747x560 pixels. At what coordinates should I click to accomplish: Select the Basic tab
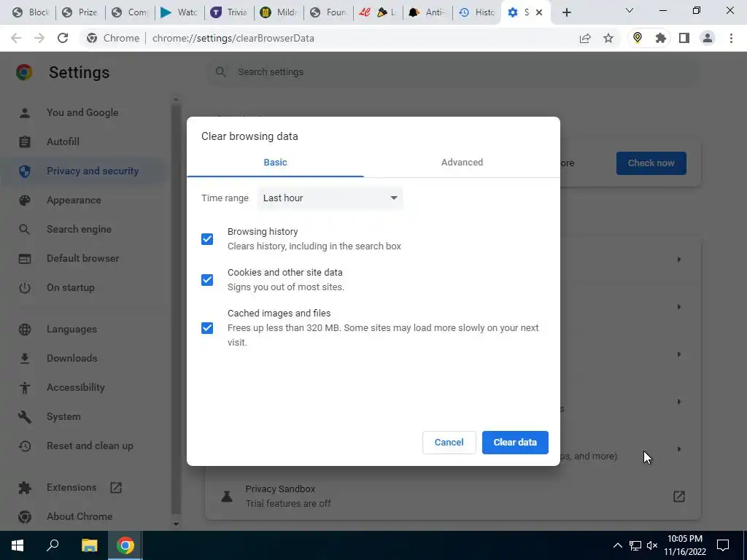click(275, 163)
